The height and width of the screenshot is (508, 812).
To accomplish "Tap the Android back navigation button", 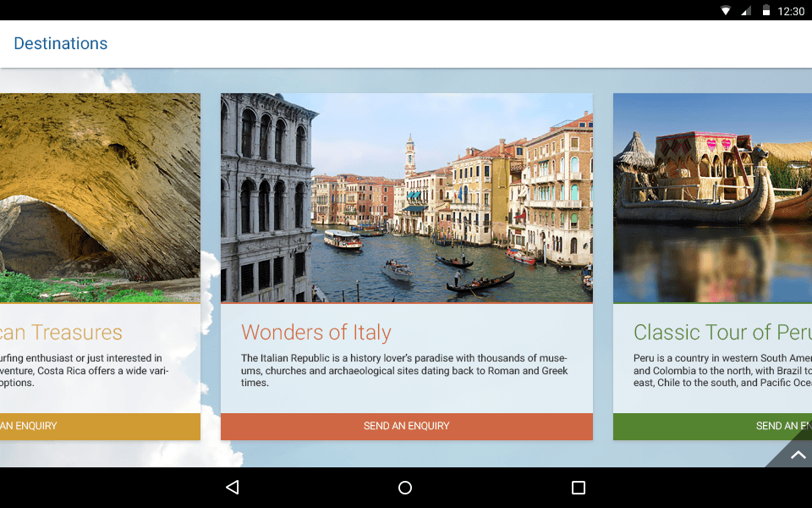I will point(233,488).
